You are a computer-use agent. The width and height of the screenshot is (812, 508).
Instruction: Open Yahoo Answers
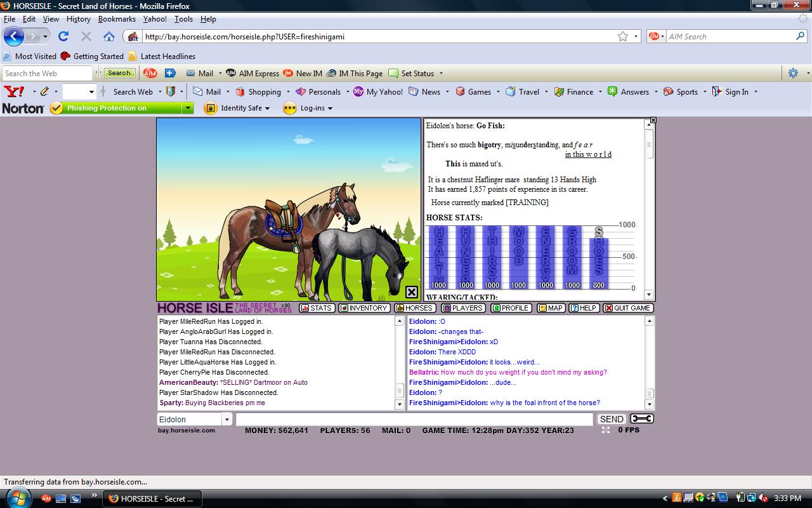(x=628, y=91)
